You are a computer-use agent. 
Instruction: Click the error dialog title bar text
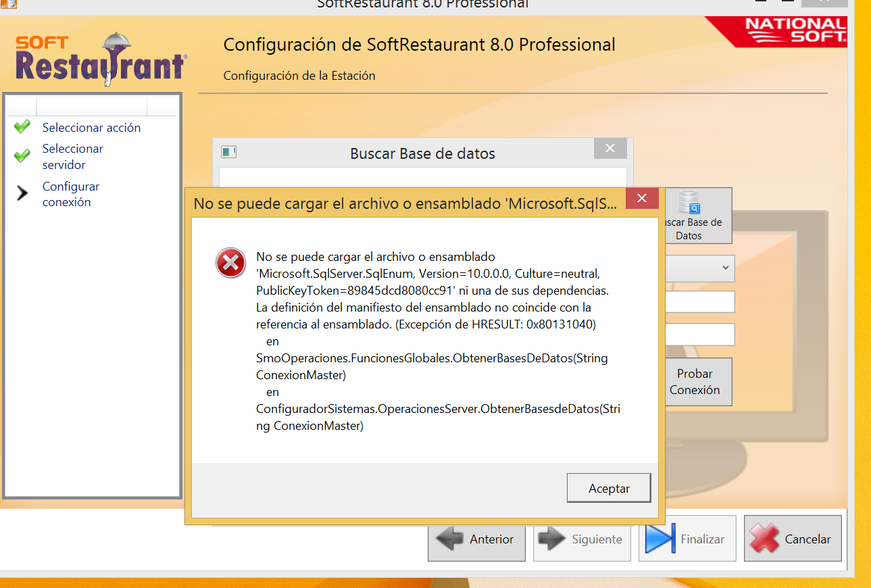point(405,203)
